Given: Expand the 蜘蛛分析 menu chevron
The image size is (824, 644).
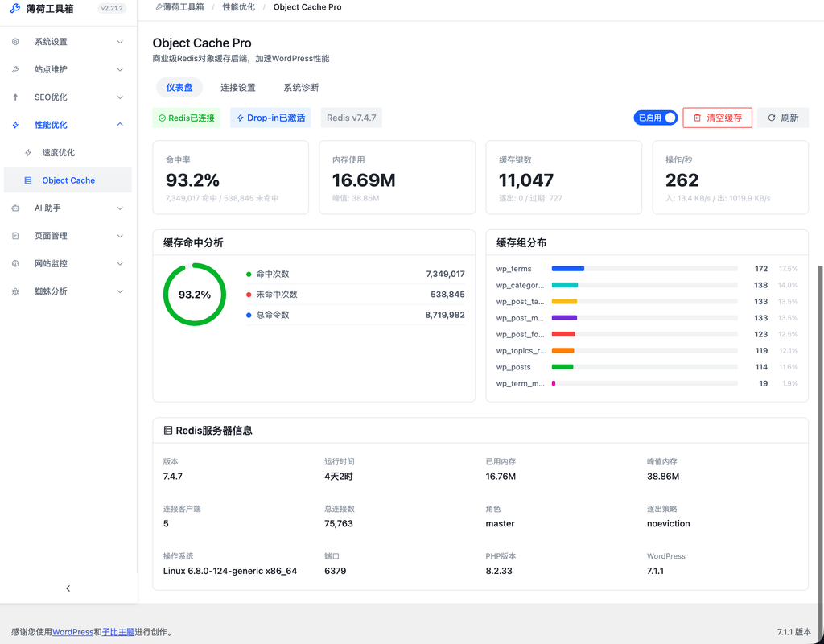Looking at the screenshot, I should tap(120, 291).
